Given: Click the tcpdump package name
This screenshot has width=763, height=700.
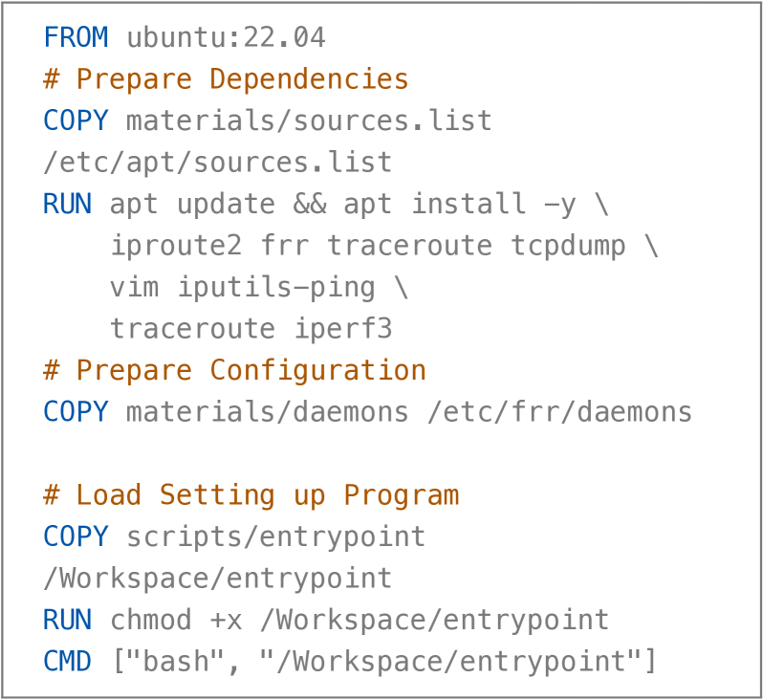Looking at the screenshot, I should (568, 246).
